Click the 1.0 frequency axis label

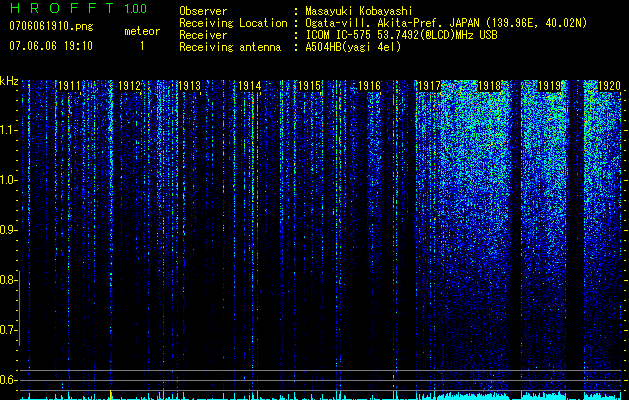(8, 180)
